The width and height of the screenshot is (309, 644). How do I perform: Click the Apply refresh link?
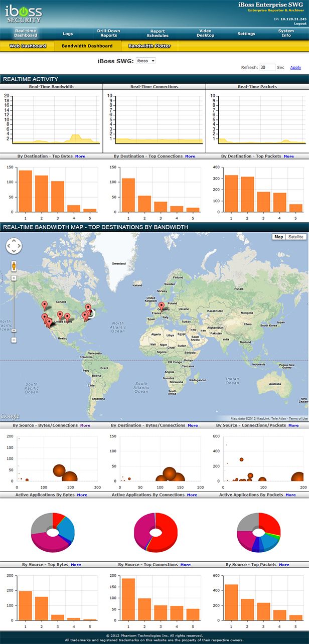click(295, 67)
